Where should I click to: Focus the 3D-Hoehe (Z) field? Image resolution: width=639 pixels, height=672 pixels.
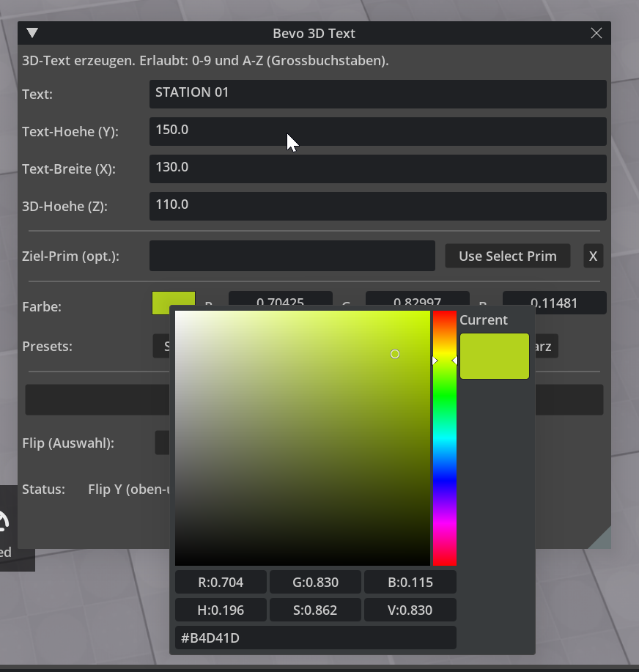(x=377, y=206)
